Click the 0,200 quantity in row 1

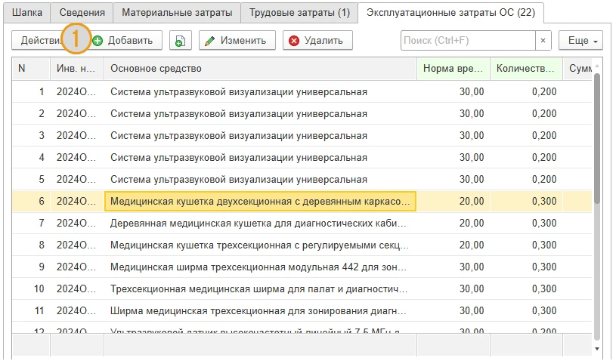tap(526, 92)
